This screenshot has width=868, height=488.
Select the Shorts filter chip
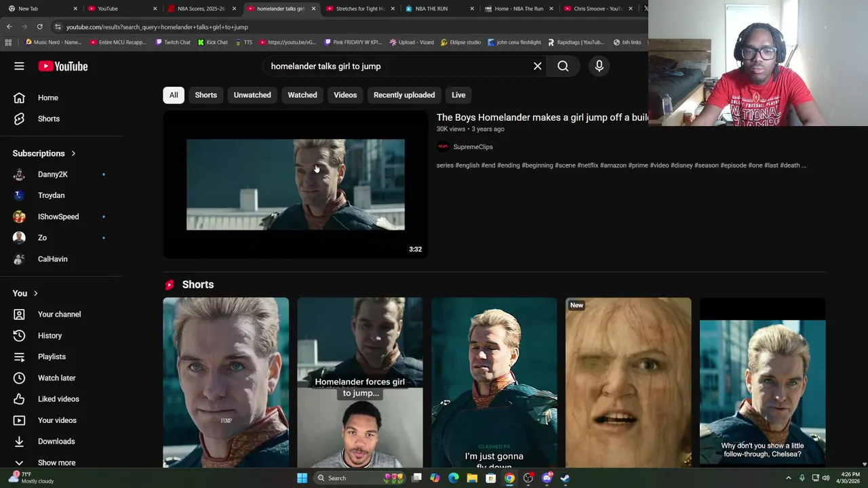click(x=206, y=95)
